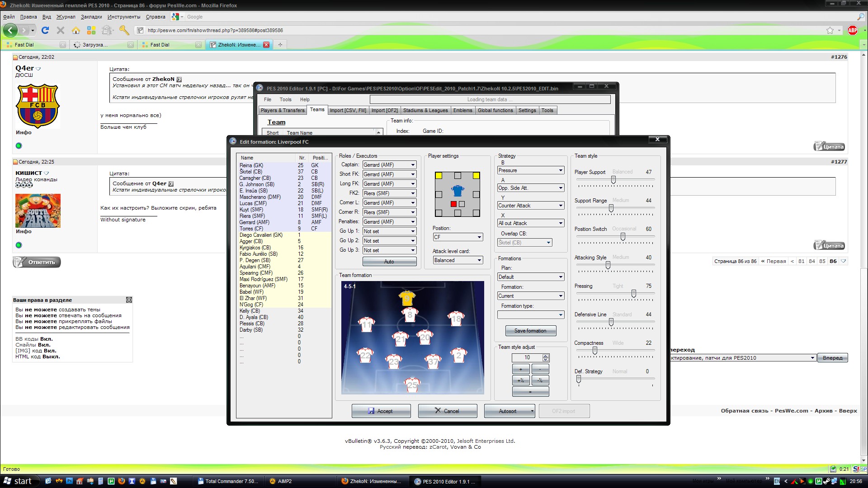Click the golden key toolbar icon
868x488 pixels.
click(x=124, y=30)
